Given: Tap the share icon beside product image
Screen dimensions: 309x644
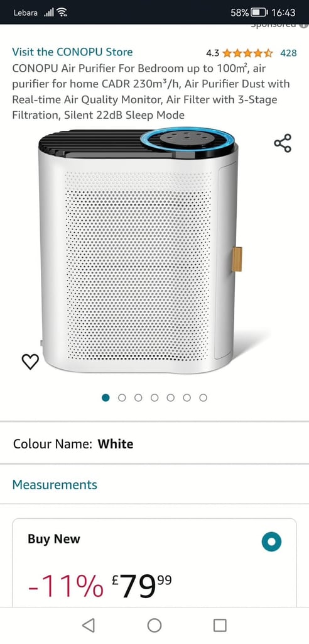Looking at the screenshot, I should [283, 143].
